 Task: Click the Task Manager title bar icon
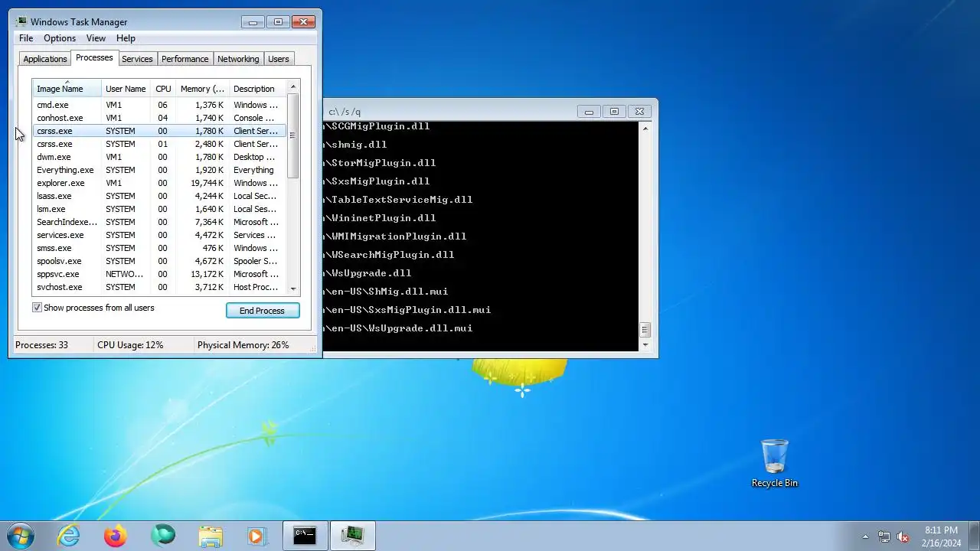point(21,21)
